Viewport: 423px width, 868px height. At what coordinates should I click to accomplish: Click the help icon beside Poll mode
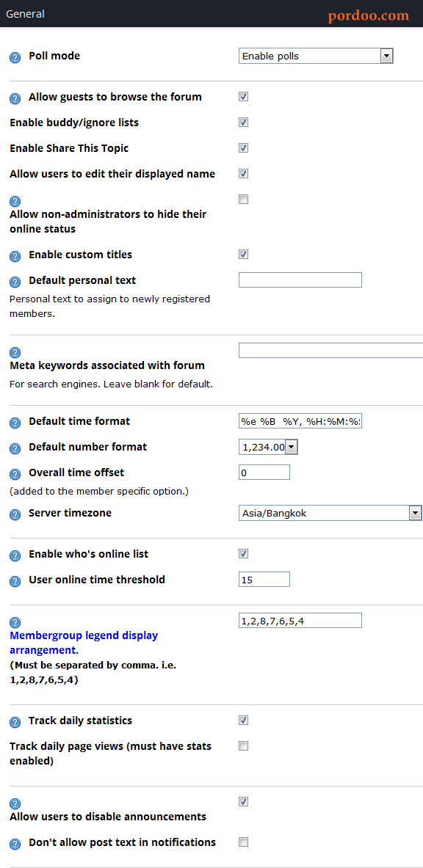point(15,57)
